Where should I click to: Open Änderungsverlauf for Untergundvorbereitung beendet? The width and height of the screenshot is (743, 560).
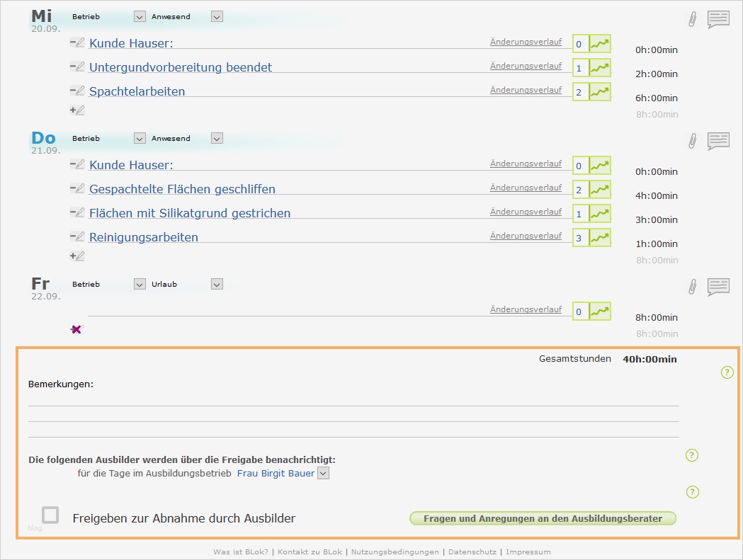pos(526,65)
